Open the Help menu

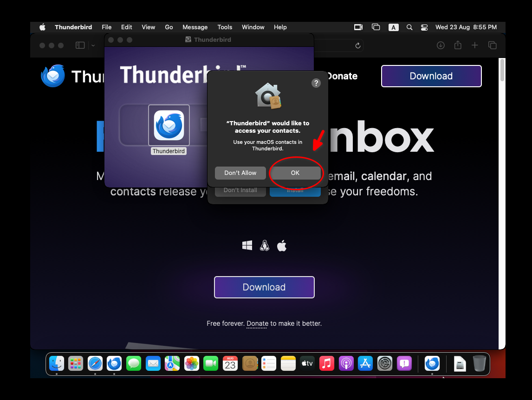pos(280,27)
